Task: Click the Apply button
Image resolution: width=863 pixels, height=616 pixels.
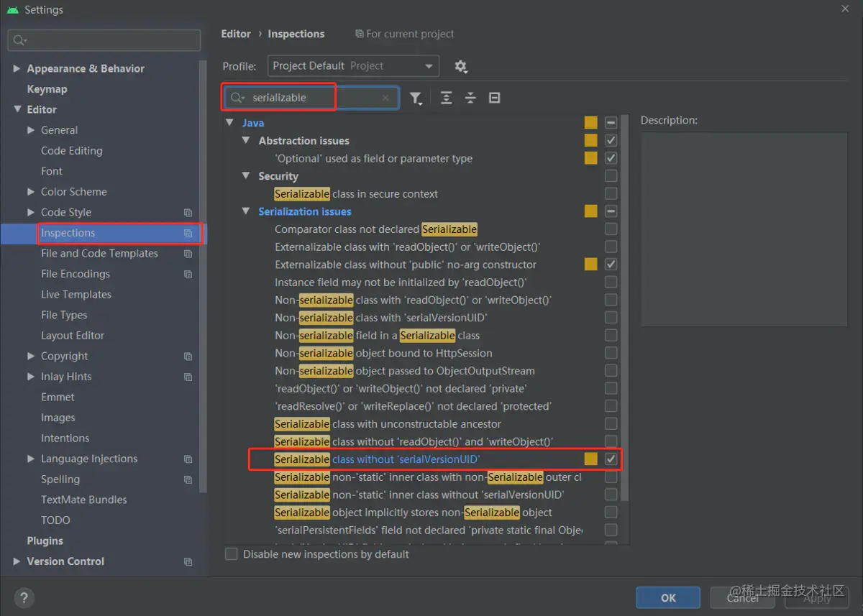Action: [x=817, y=597]
